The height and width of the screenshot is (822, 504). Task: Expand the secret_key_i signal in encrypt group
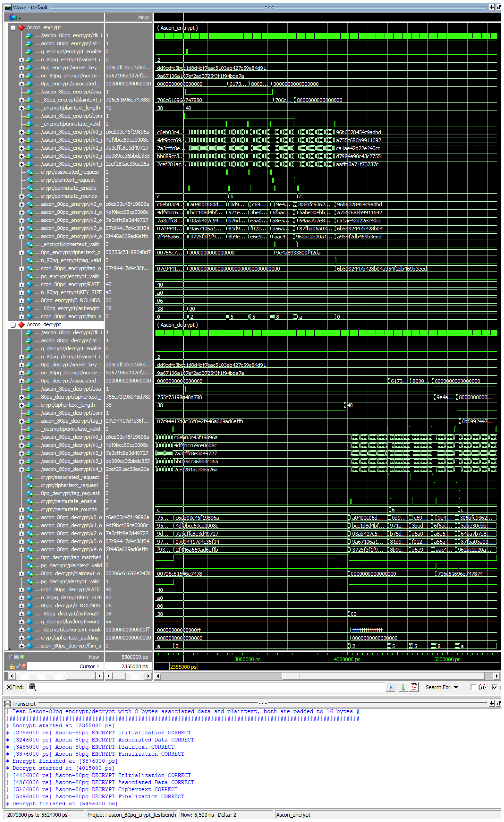click(x=21, y=68)
